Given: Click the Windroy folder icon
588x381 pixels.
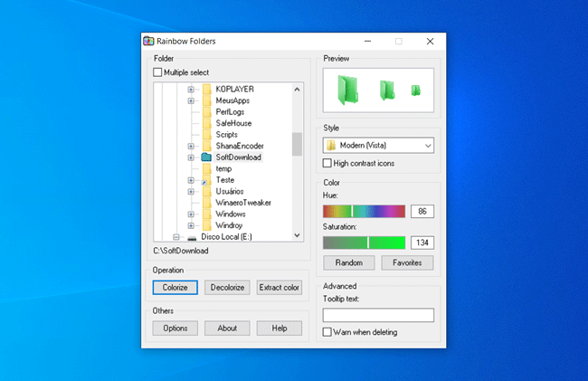Looking at the screenshot, I should (x=207, y=225).
